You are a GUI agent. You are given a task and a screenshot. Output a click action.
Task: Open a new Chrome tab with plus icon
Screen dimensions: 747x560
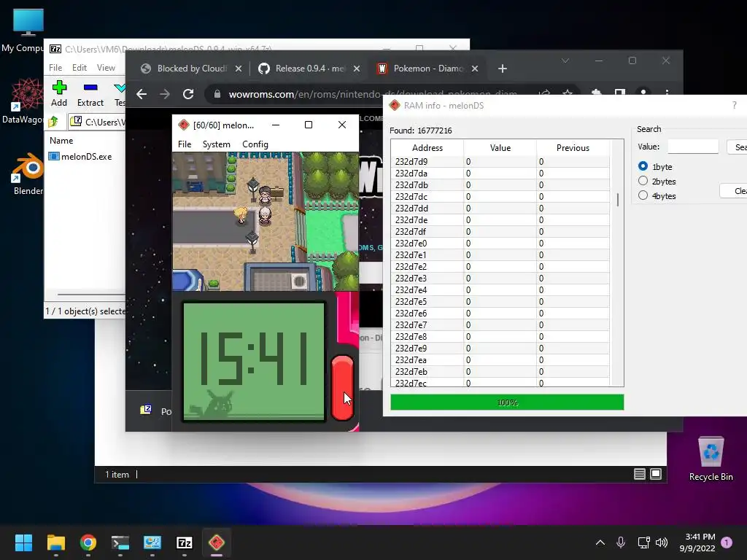(x=502, y=69)
